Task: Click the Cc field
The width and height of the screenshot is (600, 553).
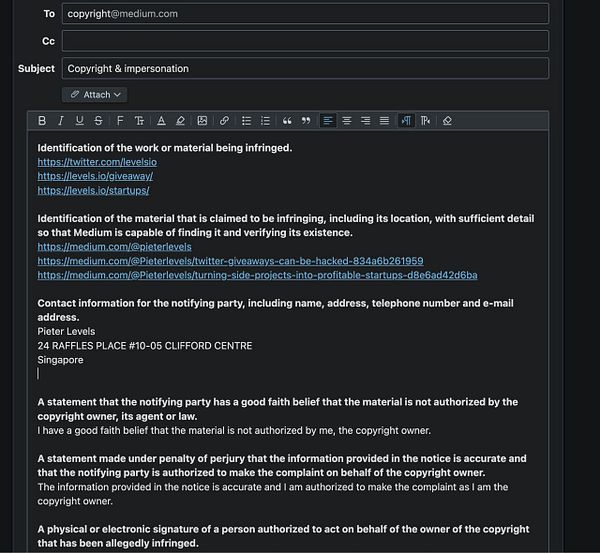Action: (305, 41)
